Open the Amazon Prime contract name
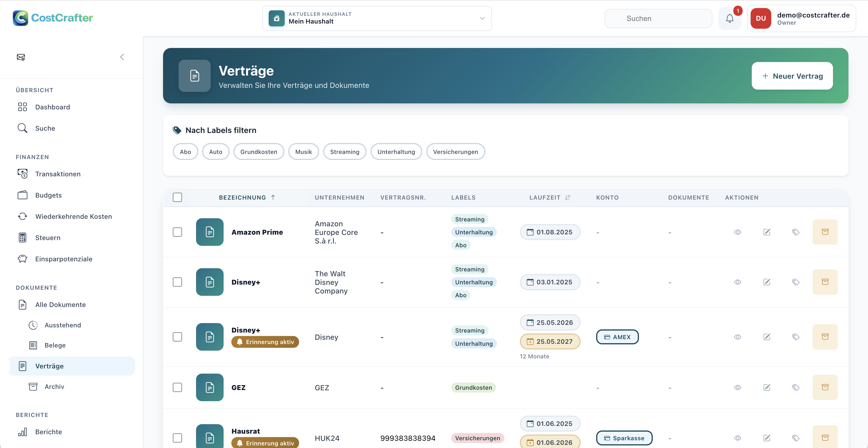The height and width of the screenshot is (448, 868). pyautogui.click(x=257, y=232)
